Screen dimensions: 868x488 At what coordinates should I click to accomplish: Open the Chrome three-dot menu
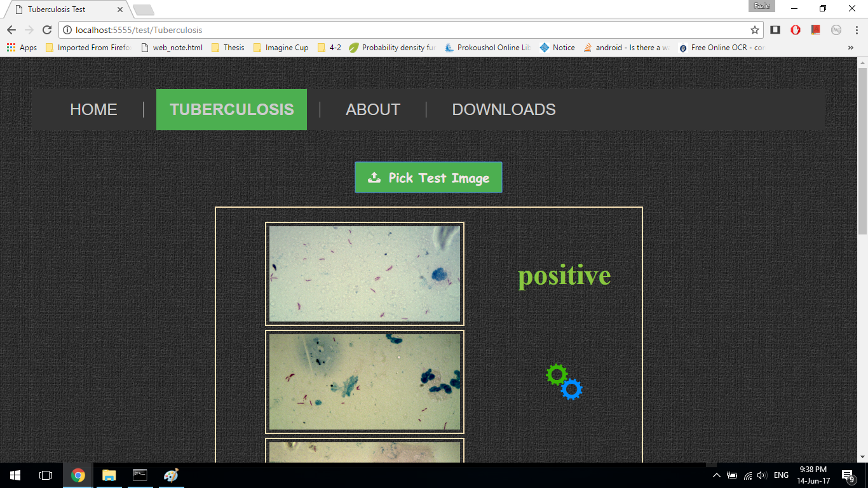pos(856,30)
